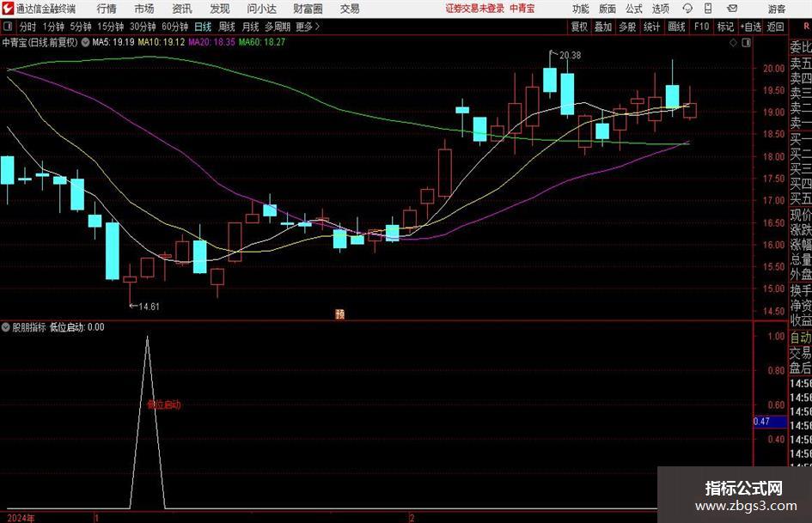Switch to the 5分钟 period tab
Screen dimensions: 812x523
click(81, 27)
